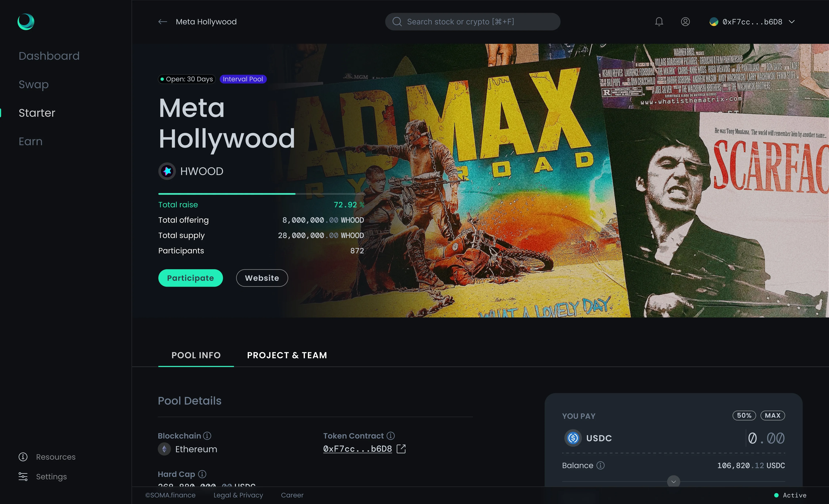The width and height of the screenshot is (829, 504).
Task: Click the ©SOMA.finance footer link
Action: (170, 495)
